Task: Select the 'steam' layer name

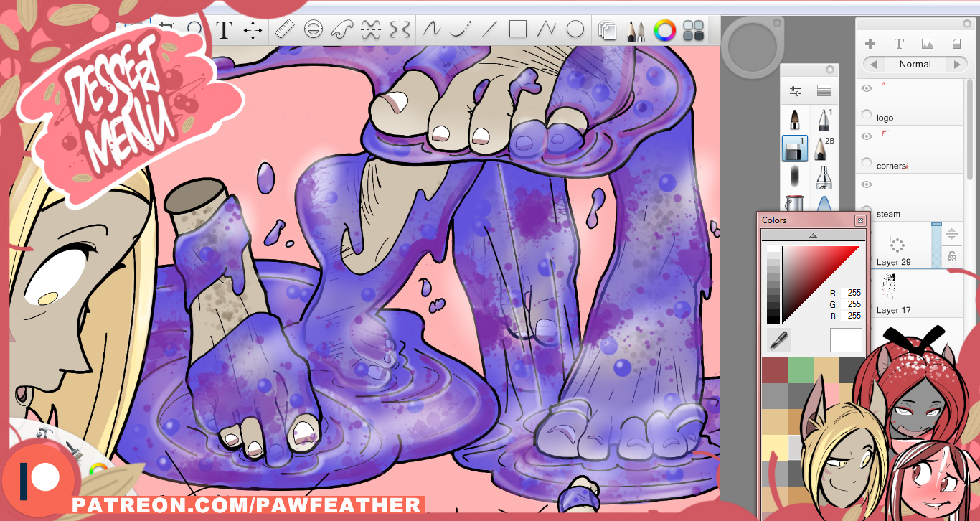Action: coord(888,214)
